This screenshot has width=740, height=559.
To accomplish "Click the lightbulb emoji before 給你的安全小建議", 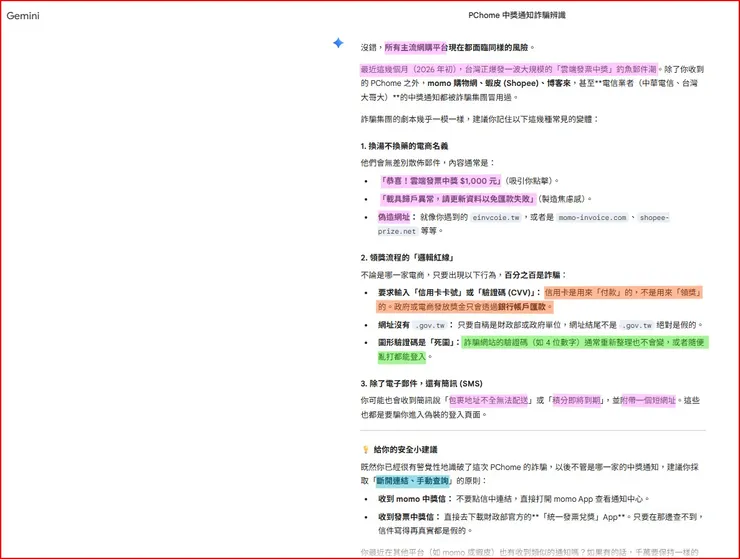I will coord(365,449).
